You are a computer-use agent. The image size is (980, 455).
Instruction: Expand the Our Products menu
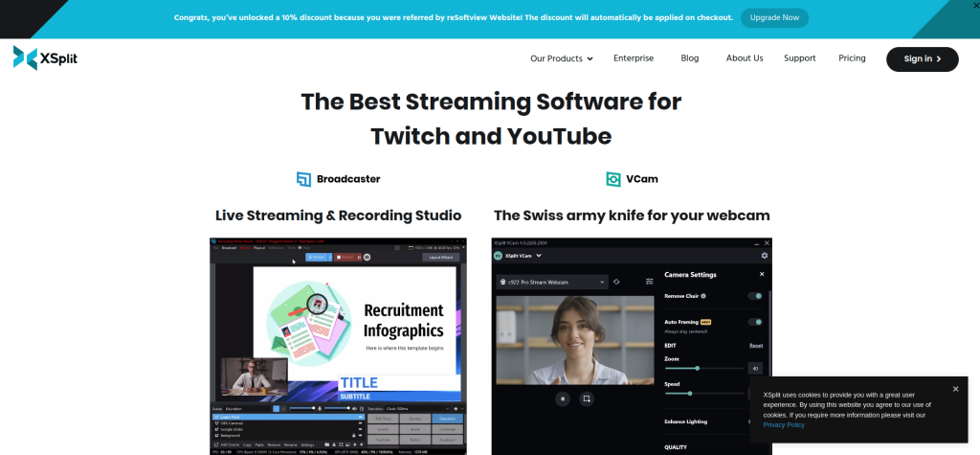click(x=561, y=58)
